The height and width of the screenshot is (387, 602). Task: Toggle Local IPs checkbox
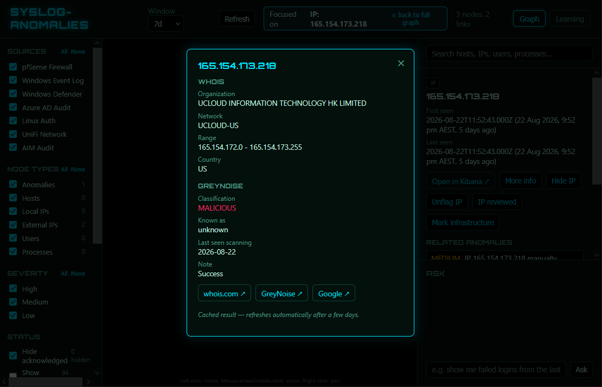(x=13, y=211)
